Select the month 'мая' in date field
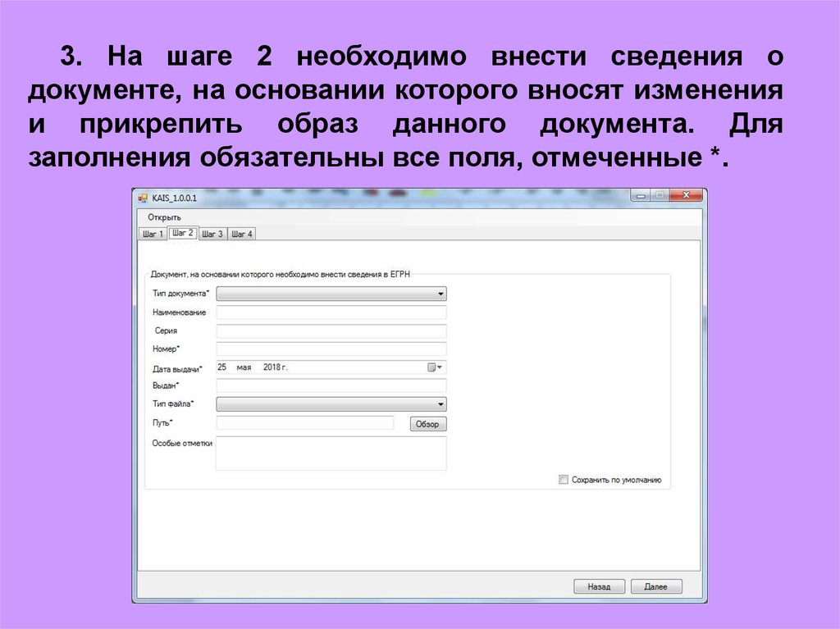 pyautogui.click(x=244, y=367)
